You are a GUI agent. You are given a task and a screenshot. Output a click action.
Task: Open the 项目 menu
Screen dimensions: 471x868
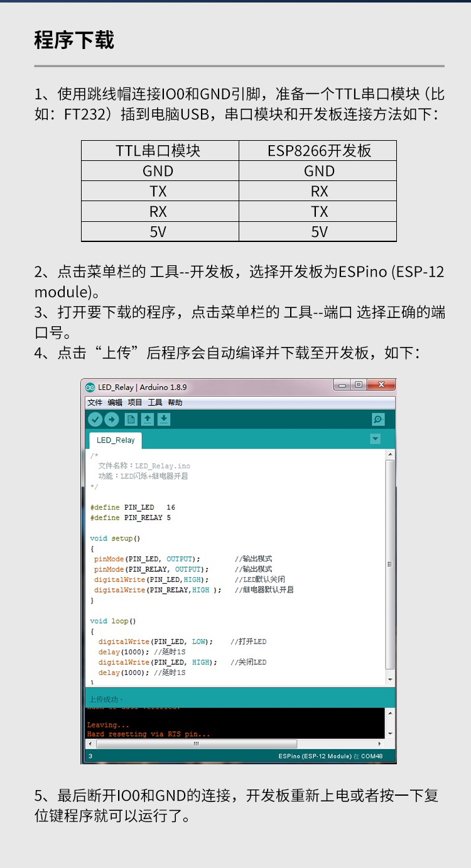(135, 403)
